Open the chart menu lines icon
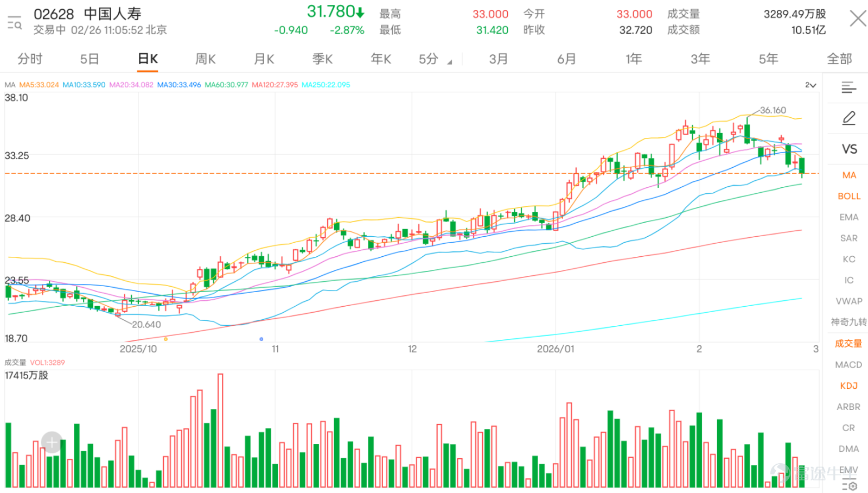868x493 pixels. pos(849,87)
